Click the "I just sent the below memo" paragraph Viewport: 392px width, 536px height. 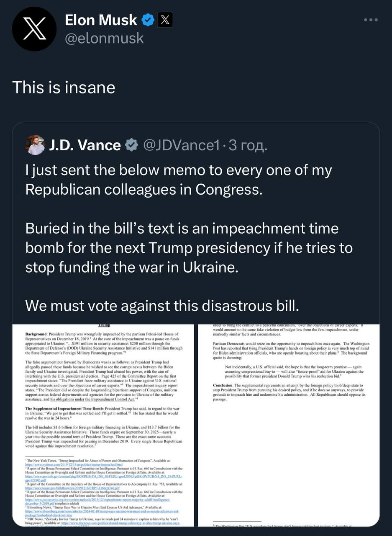click(179, 180)
